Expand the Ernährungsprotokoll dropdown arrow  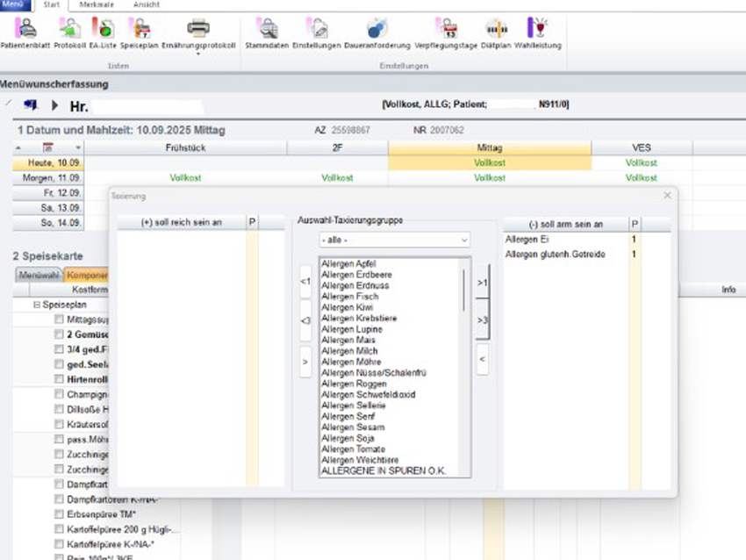tap(198, 54)
